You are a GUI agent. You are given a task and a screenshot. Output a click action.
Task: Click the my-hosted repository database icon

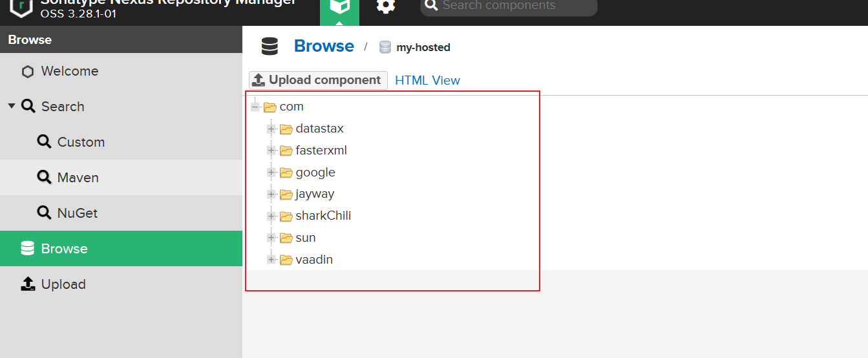coord(385,47)
